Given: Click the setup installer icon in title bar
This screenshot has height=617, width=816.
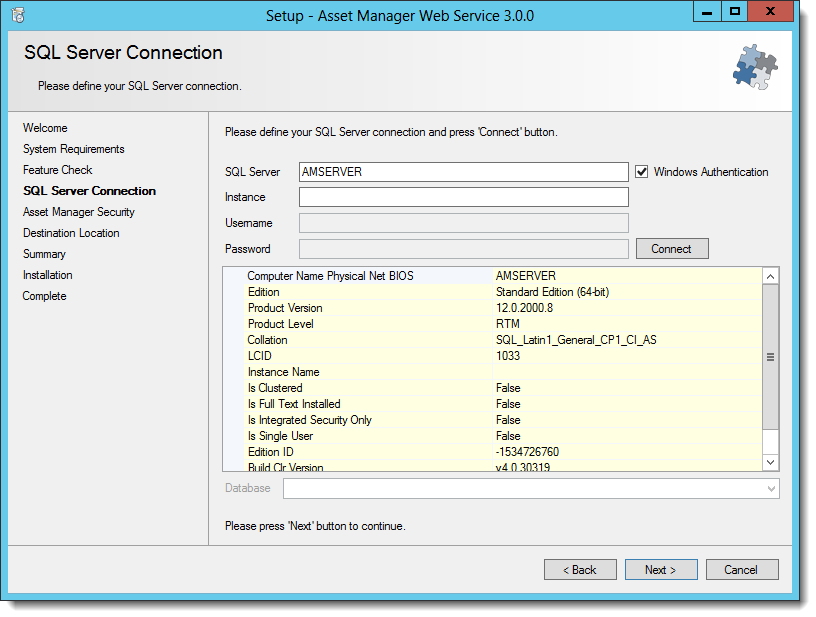Looking at the screenshot, I should [x=18, y=16].
